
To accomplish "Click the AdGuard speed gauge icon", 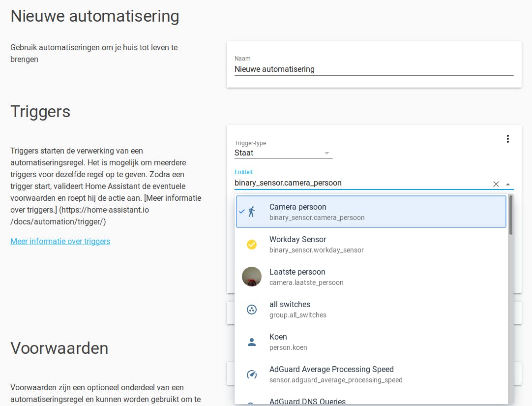I will pyautogui.click(x=252, y=375).
